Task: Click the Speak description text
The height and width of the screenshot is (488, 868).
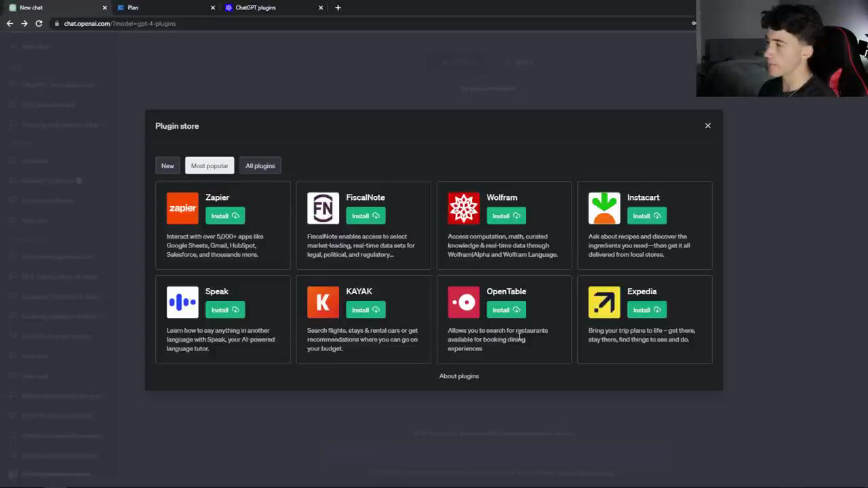Action: [x=220, y=340]
